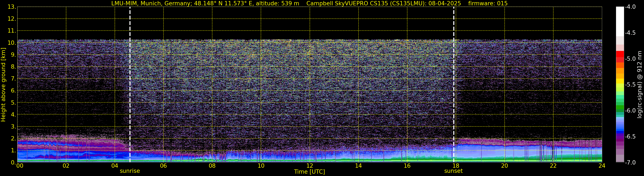The width and height of the screenshot is (644, 176).
Task: Click the colorbar tick label -6.0
Action: [630, 111]
